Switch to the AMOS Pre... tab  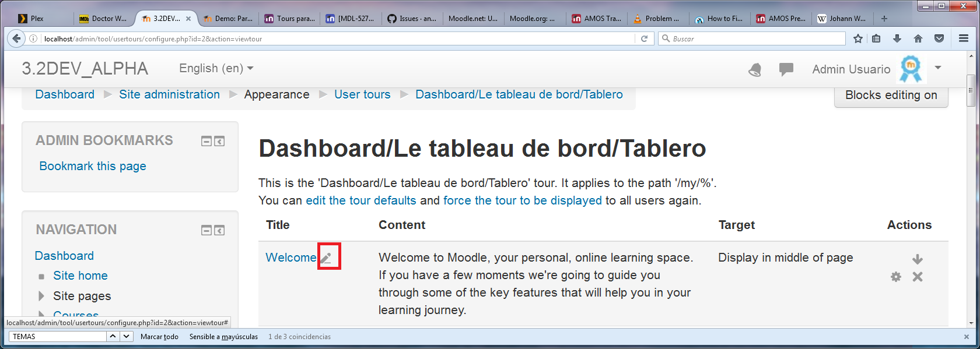(x=780, y=19)
